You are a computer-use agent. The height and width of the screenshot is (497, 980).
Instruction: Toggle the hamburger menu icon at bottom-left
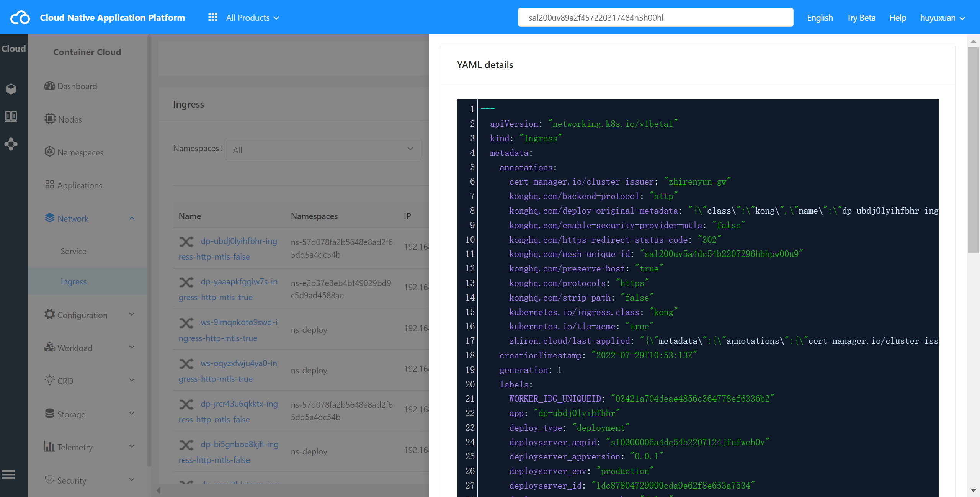(x=8, y=475)
